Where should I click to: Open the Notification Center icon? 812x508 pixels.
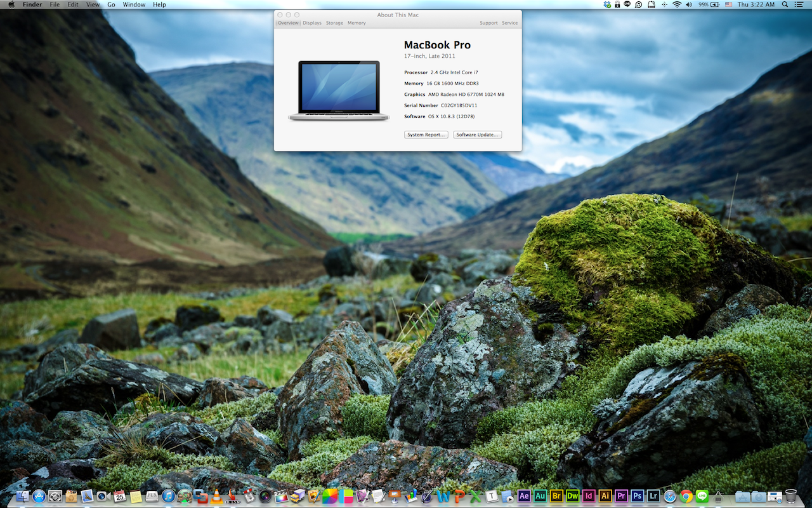pos(799,4)
